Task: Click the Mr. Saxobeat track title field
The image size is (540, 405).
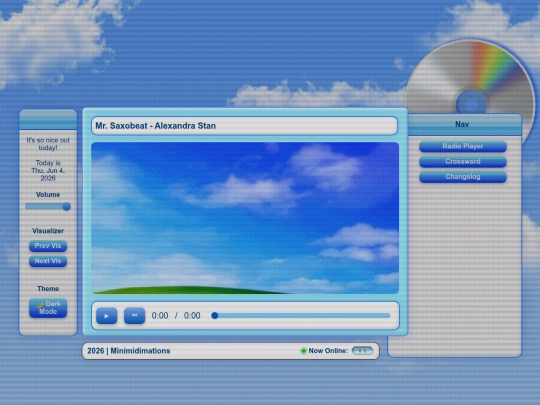Action: click(245, 126)
